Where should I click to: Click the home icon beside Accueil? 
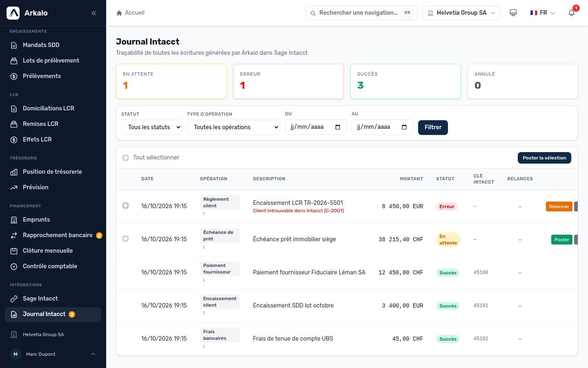119,13
